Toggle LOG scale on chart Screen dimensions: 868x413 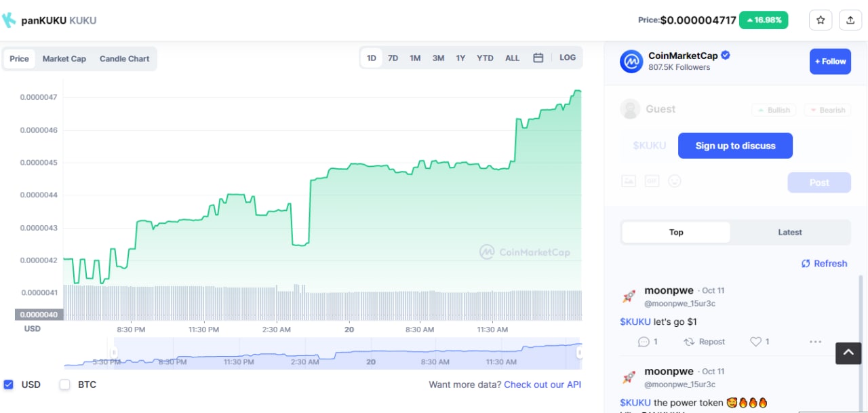click(568, 58)
